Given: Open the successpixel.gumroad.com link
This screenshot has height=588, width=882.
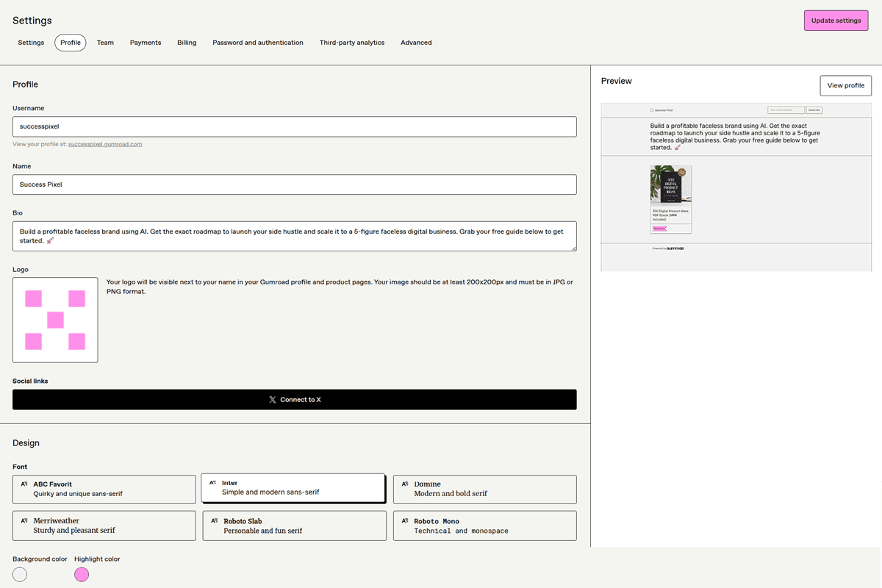Looking at the screenshot, I should (x=105, y=144).
